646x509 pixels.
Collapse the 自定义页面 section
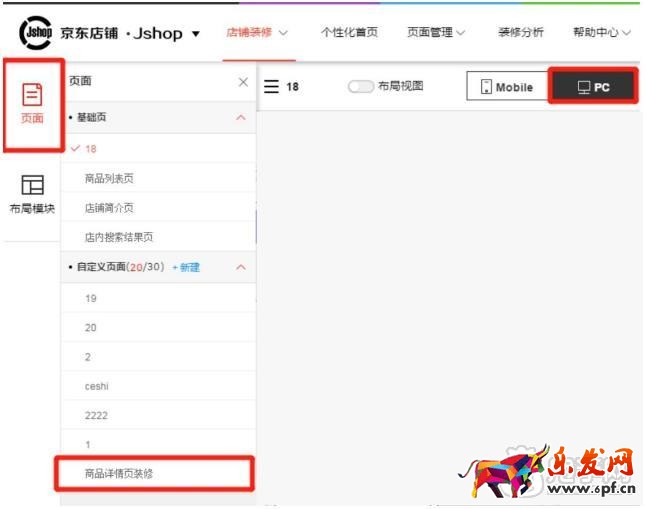(240, 268)
